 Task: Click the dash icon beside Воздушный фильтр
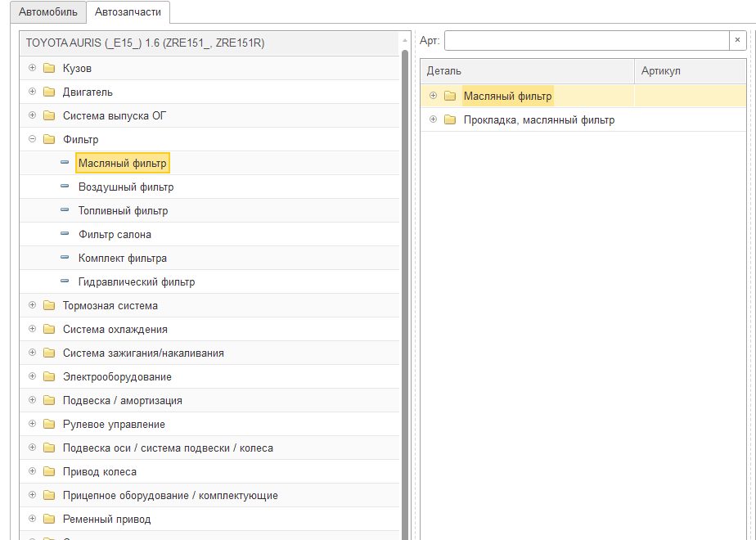pos(65,186)
